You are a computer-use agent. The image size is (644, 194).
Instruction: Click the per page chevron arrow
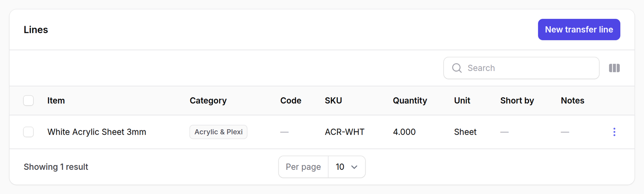[354, 167]
